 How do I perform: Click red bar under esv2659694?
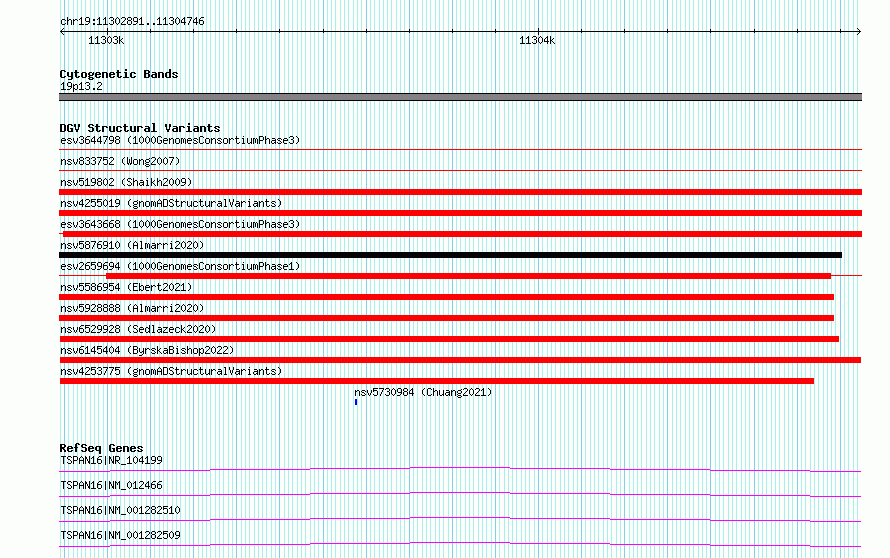[x=468, y=276]
